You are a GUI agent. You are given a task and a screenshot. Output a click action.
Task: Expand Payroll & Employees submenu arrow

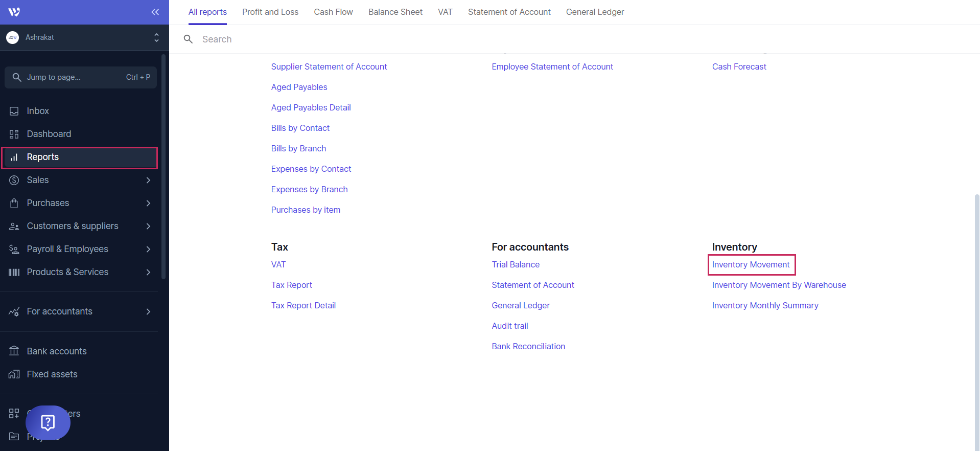tap(148, 249)
